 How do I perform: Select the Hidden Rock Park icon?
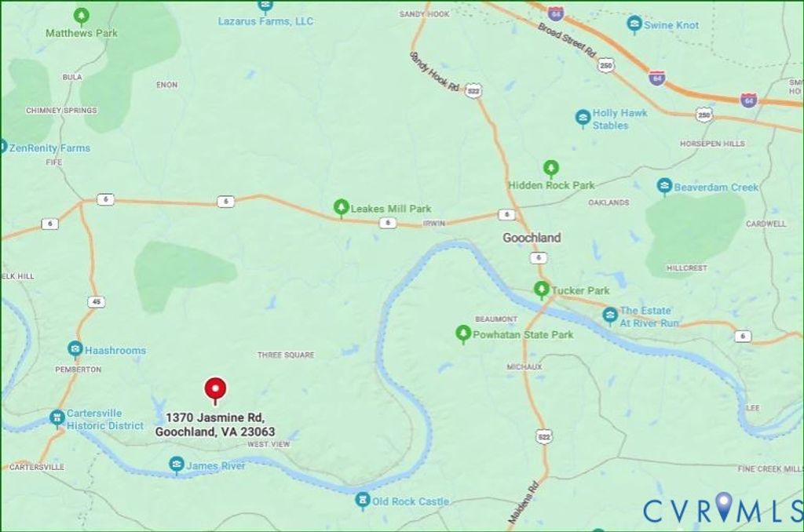tap(550, 169)
